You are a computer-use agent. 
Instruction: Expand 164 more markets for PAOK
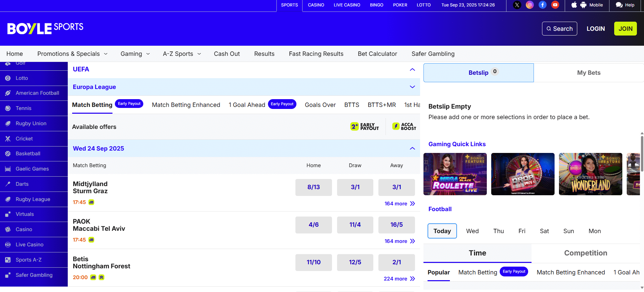pyautogui.click(x=400, y=241)
